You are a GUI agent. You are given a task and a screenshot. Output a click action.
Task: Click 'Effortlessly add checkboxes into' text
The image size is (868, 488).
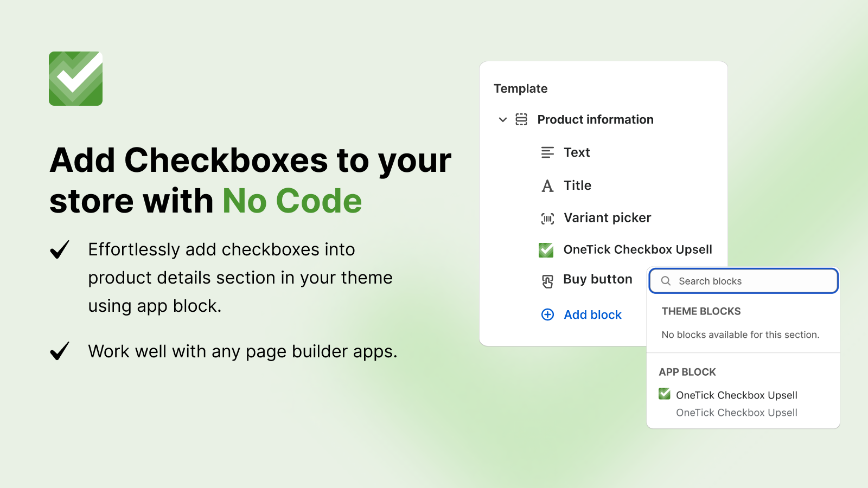(x=221, y=249)
